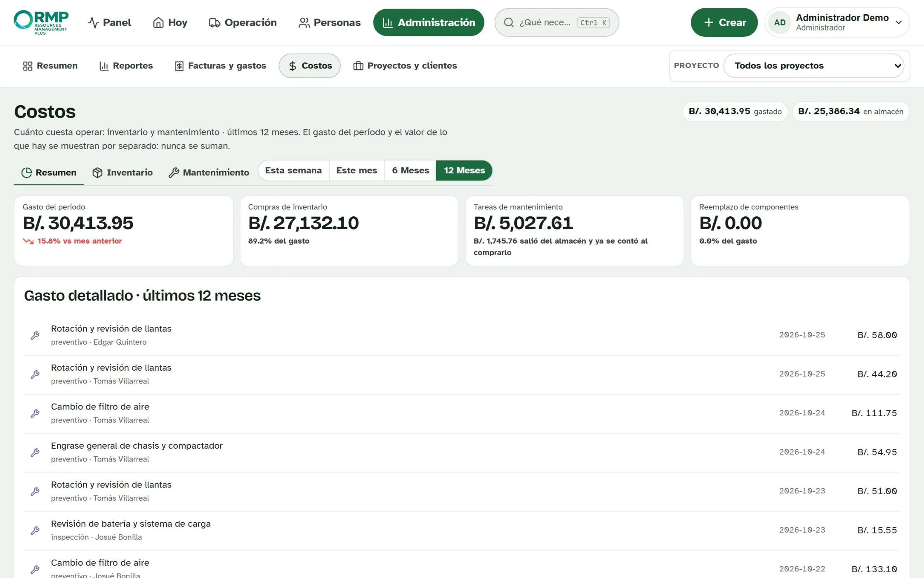Click wrench icon of Edgar Quintero row
Screen dimensions: 924x578
(x=35, y=335)
